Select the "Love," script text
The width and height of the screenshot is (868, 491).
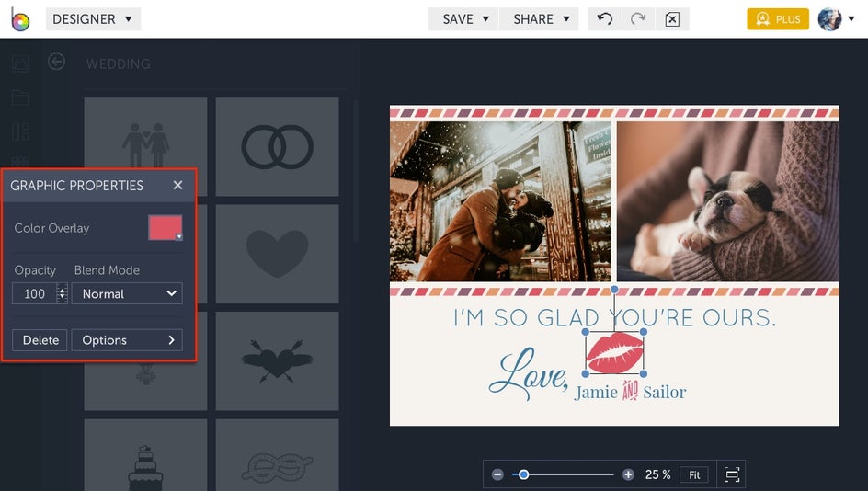528,373
